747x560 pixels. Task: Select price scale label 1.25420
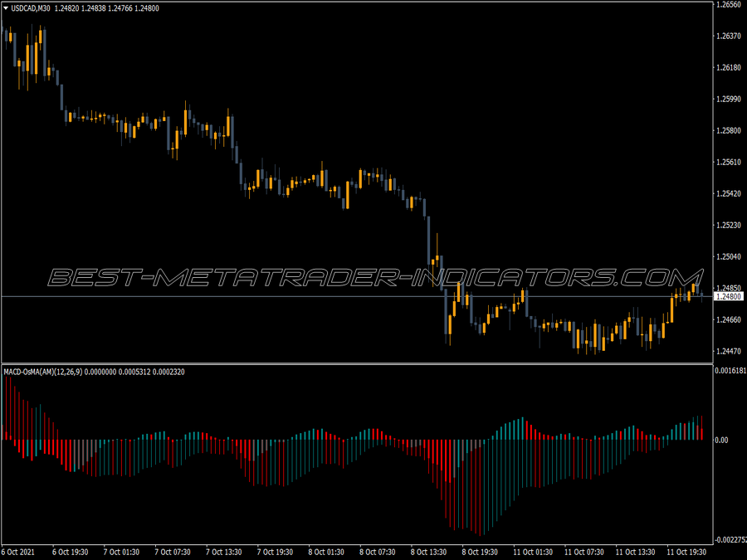[x=729, y=194]
